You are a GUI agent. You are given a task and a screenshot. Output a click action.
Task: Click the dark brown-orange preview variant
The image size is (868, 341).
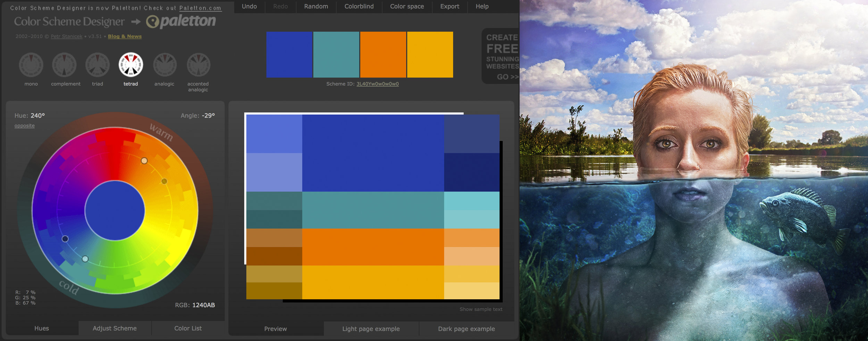(274, 256)
